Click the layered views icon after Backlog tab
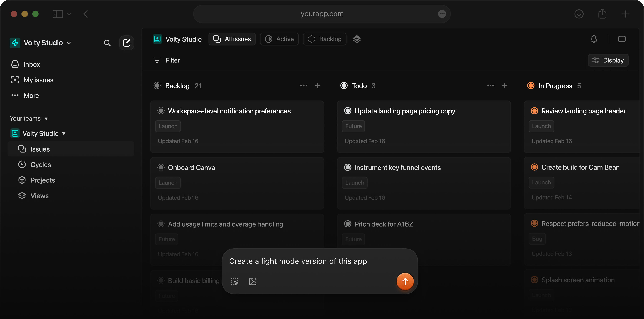 coord(357,39)
